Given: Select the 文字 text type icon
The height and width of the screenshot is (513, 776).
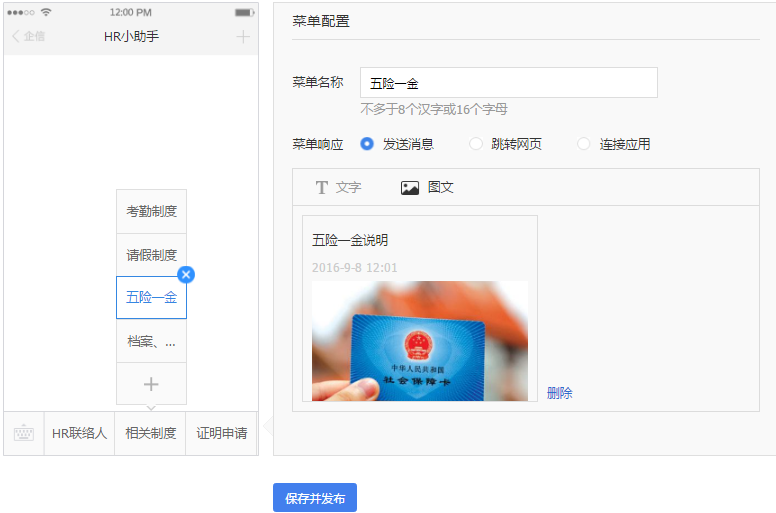Looking at the screenshot, I should point(322,187).
